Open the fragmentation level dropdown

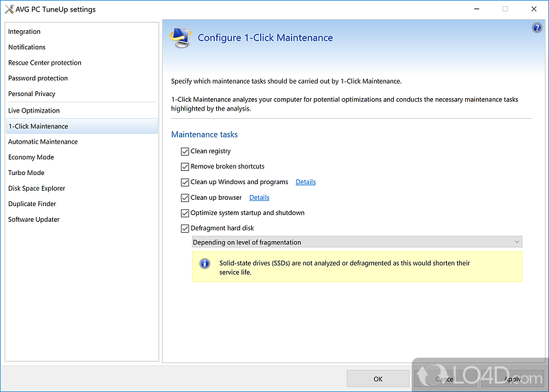[x=357, y=242]
